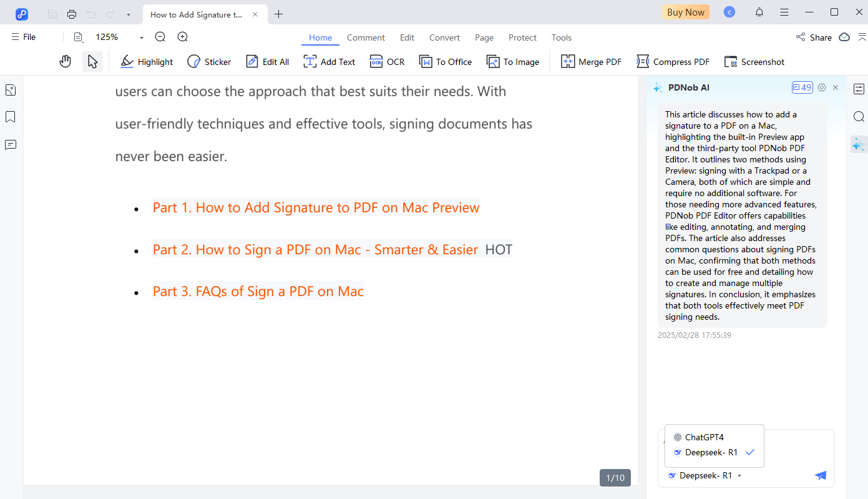Click the timestamp 2025/02/28 17:55:39
This screenshot has width=868, height=499.
[695, 335]
